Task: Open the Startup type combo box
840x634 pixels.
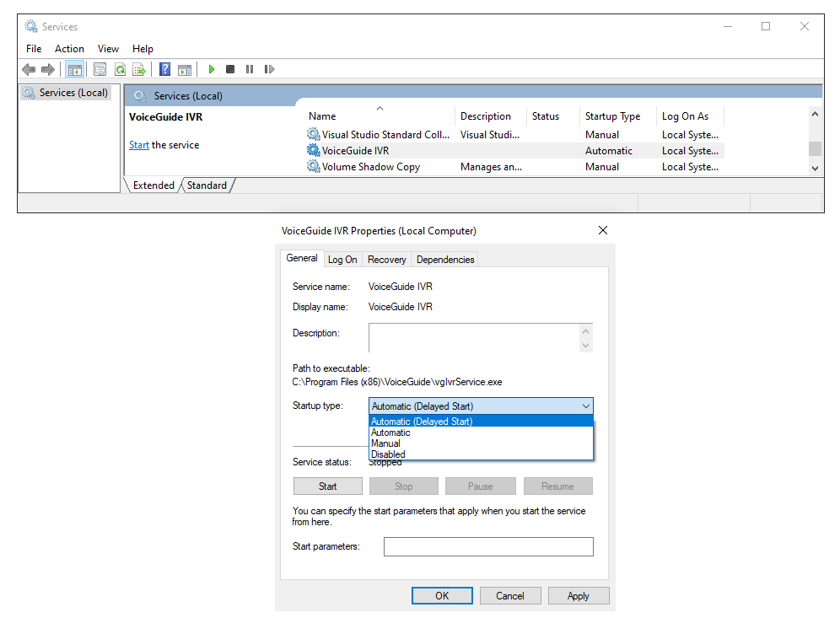Action: coord(481,406)
